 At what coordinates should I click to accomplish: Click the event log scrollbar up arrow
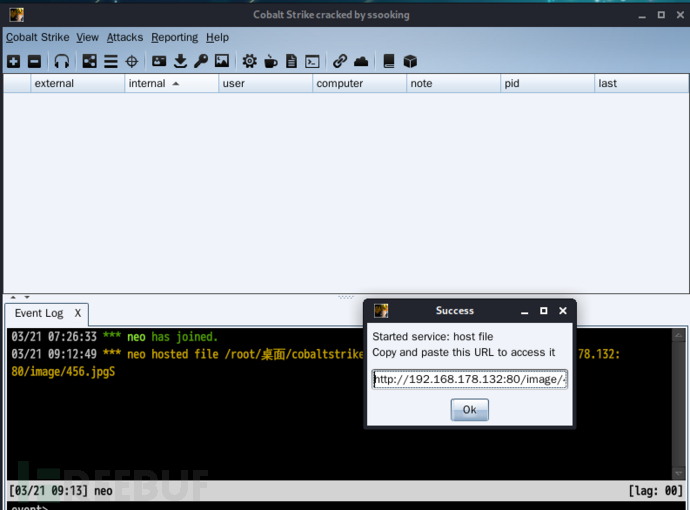[x=679, y=336]
